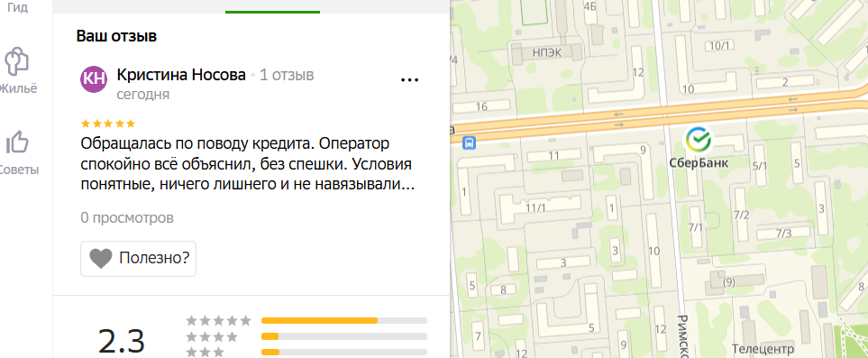Click building 7/3 on the map
This screenshot has height=358, width=868.
[x=783, y=234]
